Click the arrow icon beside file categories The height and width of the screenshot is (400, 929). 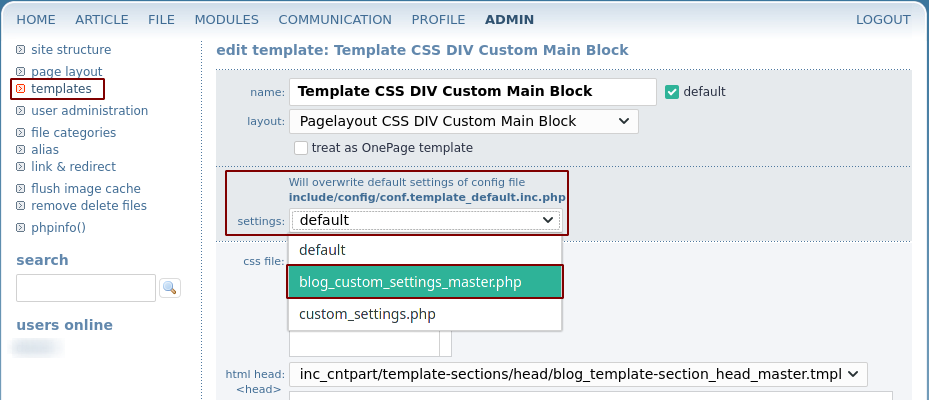point(21,133)
